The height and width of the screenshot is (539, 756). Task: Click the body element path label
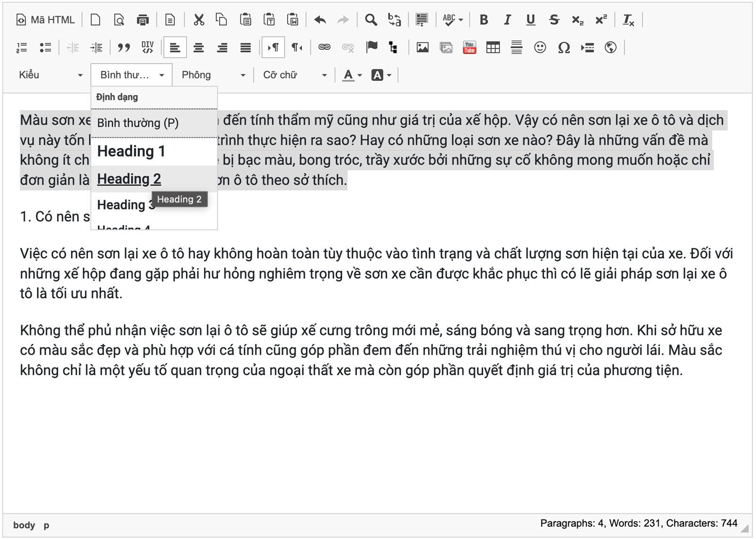(24, 525)
